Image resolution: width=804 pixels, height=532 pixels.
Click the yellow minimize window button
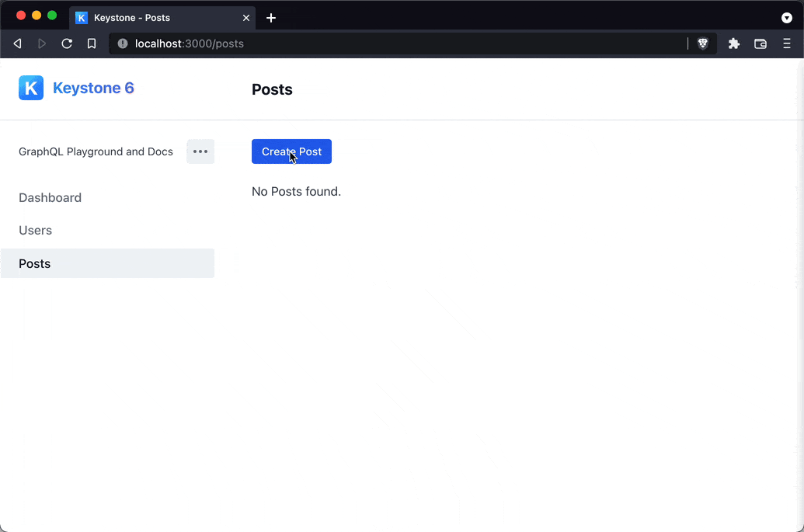[37, 16]
